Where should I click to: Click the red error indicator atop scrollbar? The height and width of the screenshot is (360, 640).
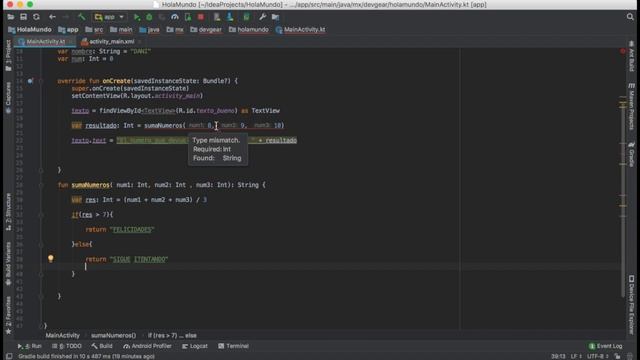tap(623, 51)
